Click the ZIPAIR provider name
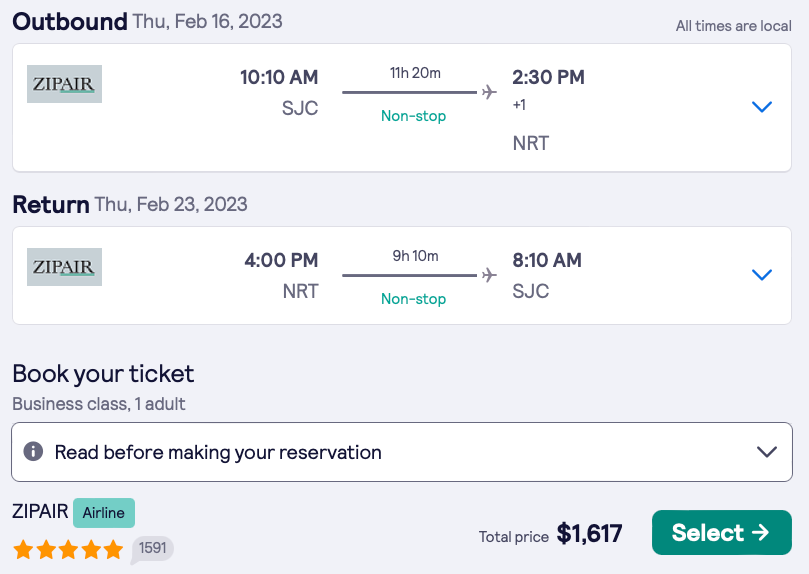 (40, 512)
